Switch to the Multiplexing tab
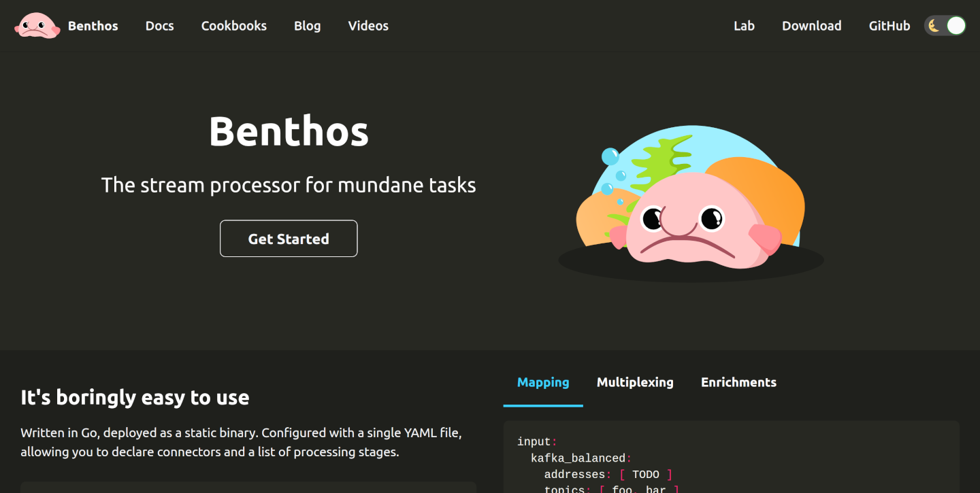The width and height of the screenshot is (980, 493). 635,382
